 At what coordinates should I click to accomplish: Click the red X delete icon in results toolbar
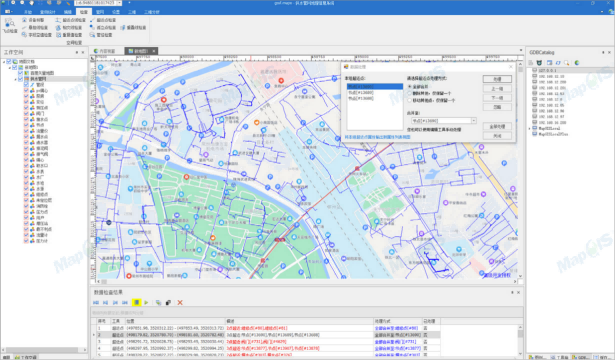click(180, 302)
